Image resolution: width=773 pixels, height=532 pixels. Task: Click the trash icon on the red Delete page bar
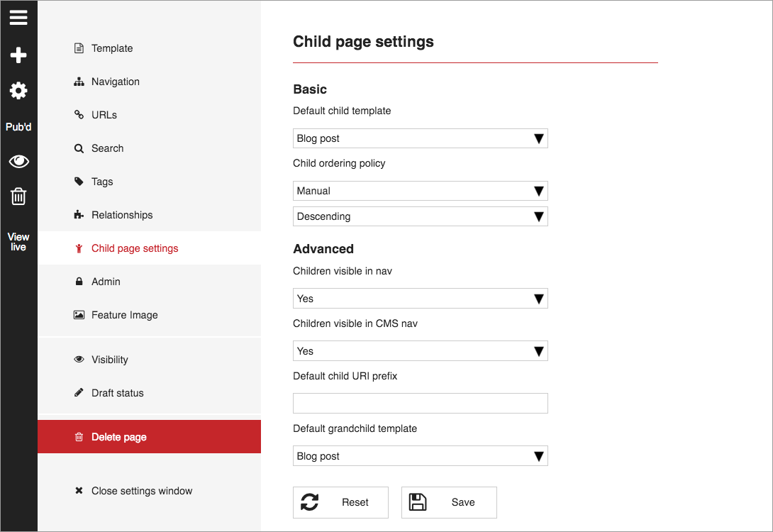pos(79,437)
